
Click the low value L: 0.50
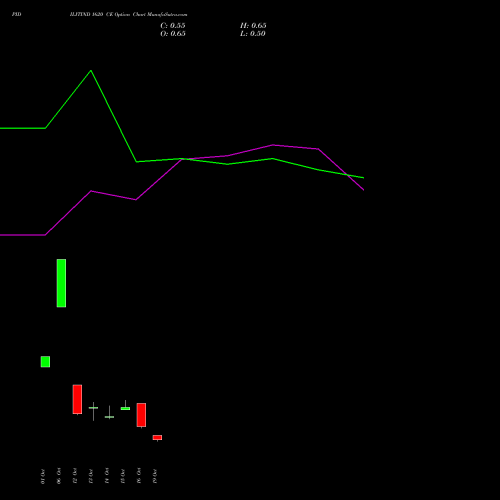pyautogui.click(x=253, y=34)
